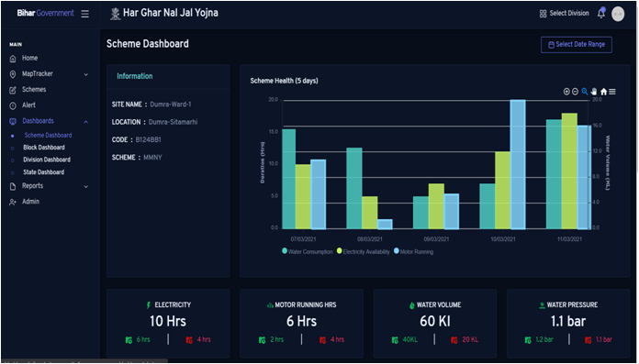Click site name Dumra-Ward-1

tap(171, 105)
